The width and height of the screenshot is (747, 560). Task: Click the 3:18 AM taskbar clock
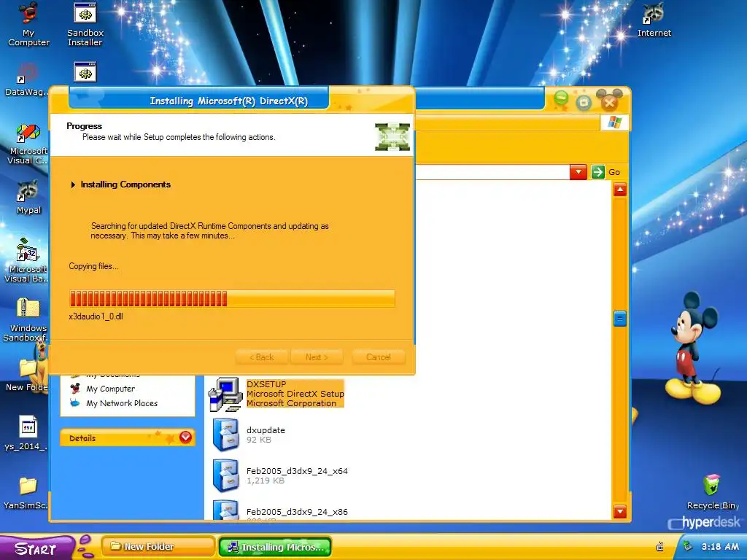coord(720,547)
